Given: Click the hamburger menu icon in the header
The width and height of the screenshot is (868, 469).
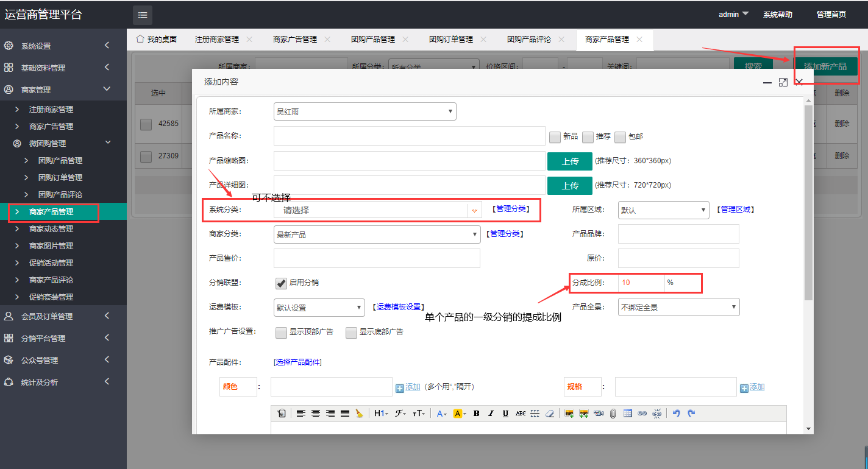Looking at the screenshot, I should click(x=143, y=15).
